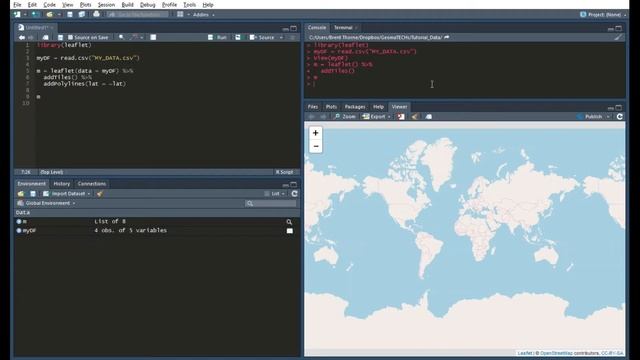Click the workspace panes grid icon
Viewport: 640px width, 360px height.
180,14
